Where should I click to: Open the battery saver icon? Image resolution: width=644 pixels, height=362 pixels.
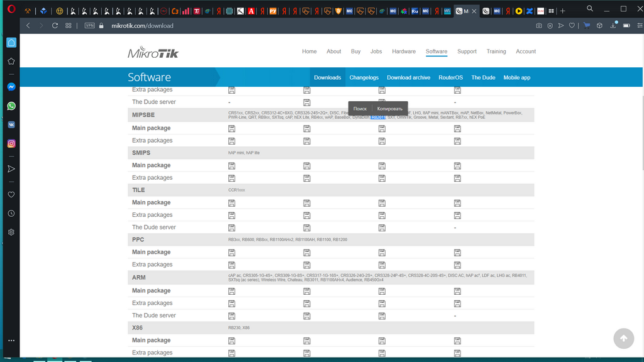tap(626, 25)
